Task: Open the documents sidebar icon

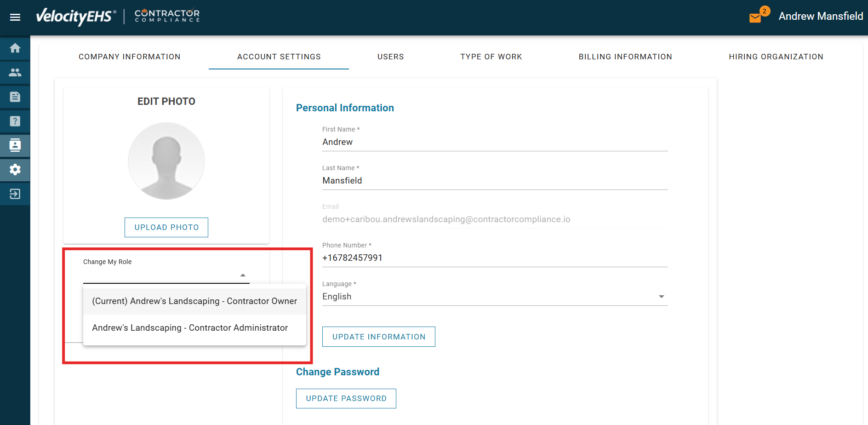Action: coord(15,97)
